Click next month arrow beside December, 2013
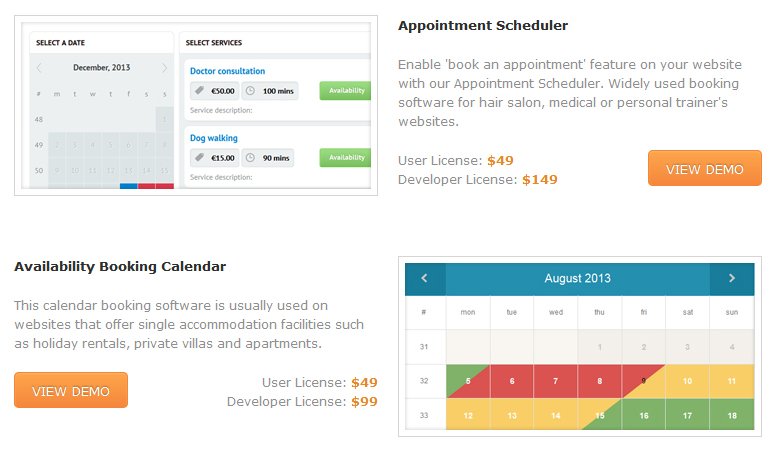This screenshot has width=774, height=450. coord(164,68)
